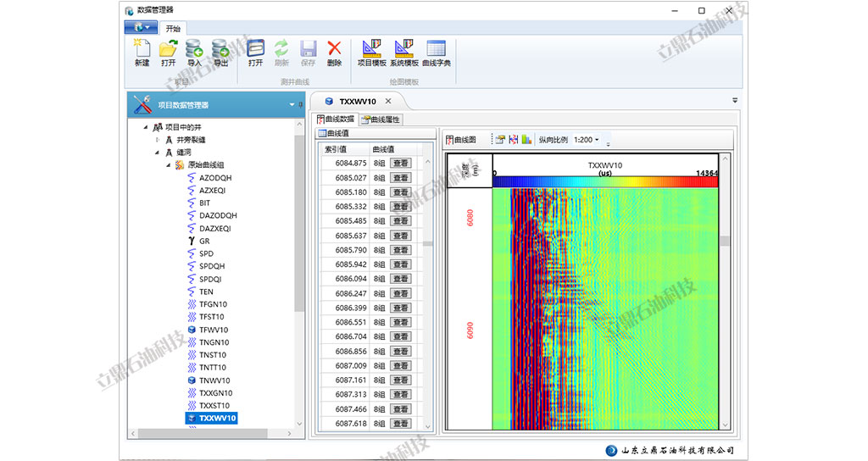Click the gamma icon beside GR
The height and width of the screenshot is (461, 868).
pos(192,241)
